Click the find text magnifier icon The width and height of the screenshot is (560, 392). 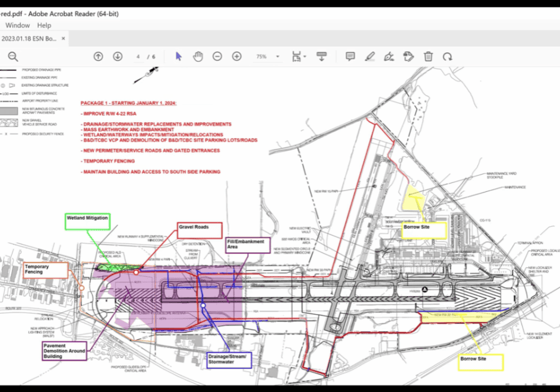click(x=12, y=56)
